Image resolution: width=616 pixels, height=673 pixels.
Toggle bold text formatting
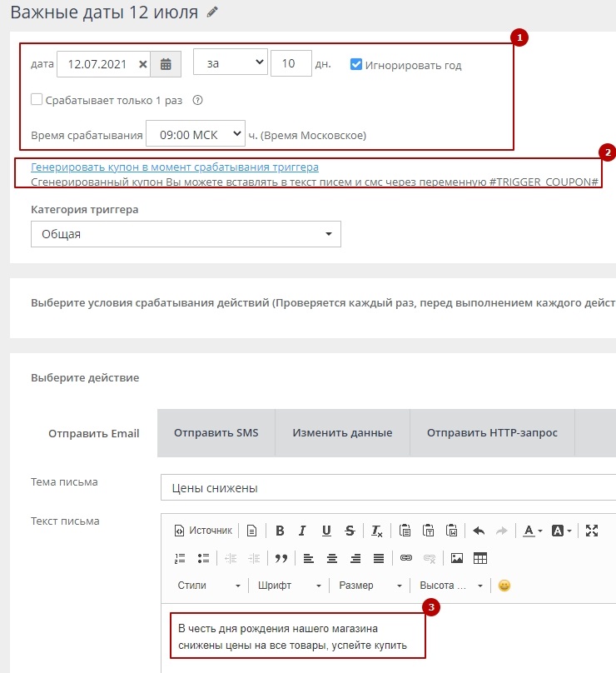pyautogui.click(x=280, y=531)
